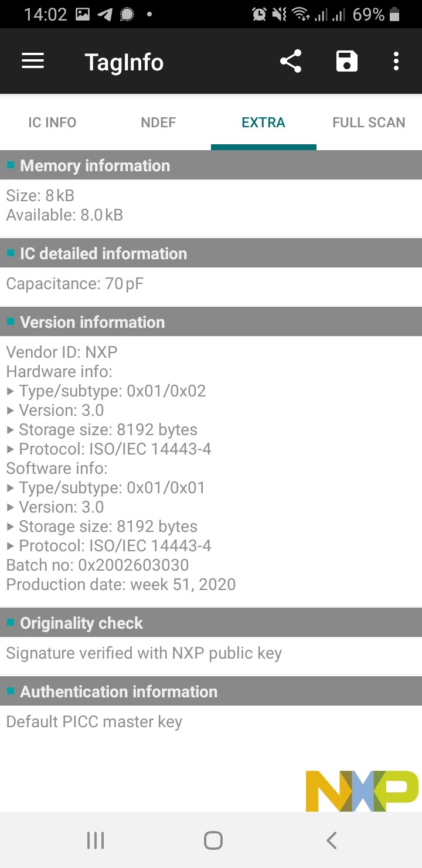Save the scan with the floppy disk icon
This screenshot has height=868, width=422.
click(x=346, y=61)
